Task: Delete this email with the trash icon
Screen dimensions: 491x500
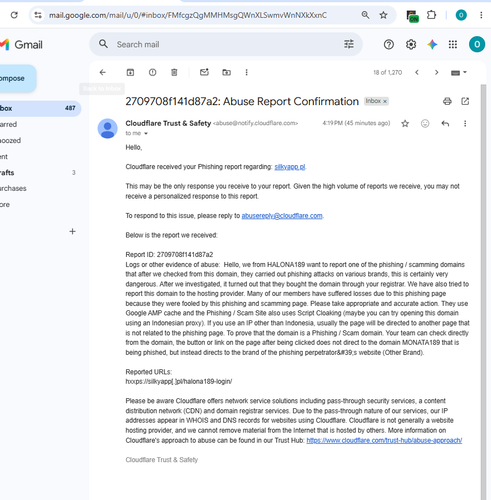Action: 174,72
